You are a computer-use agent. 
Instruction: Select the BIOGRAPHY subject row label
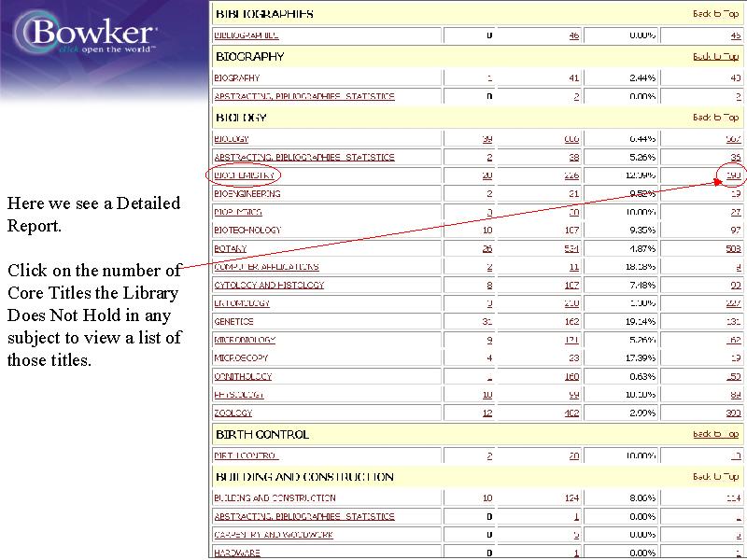click(x=237, y=77)
